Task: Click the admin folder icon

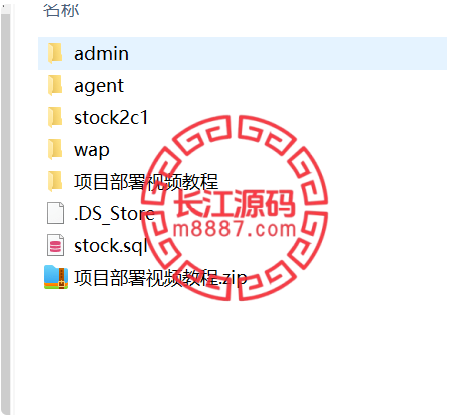Action: tap(55, 53)
